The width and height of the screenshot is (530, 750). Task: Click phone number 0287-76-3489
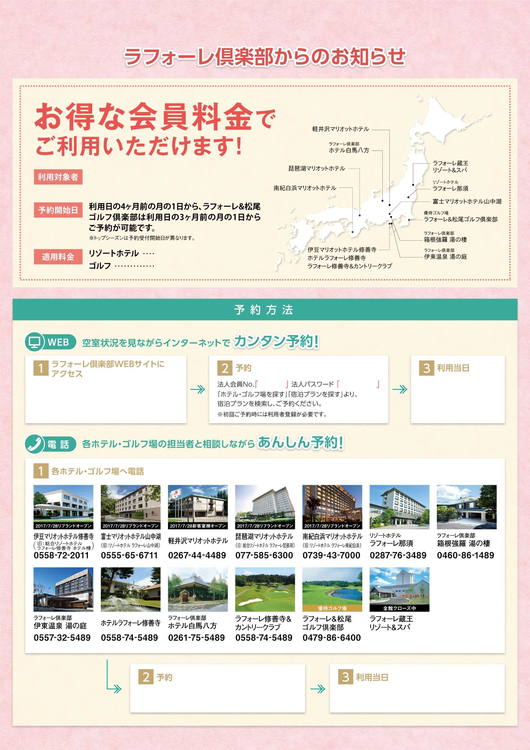coord(398,555)
